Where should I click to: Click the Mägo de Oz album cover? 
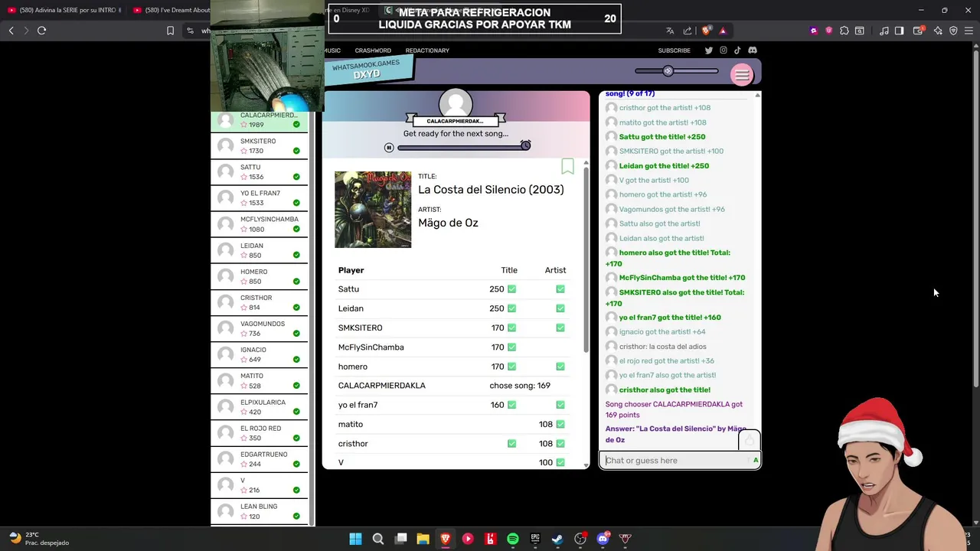point(373,210)
